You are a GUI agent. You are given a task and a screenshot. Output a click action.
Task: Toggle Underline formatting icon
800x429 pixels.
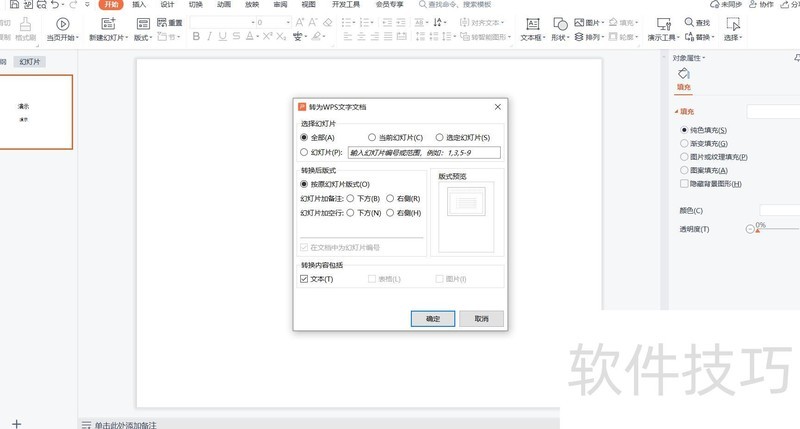point(222,36)
